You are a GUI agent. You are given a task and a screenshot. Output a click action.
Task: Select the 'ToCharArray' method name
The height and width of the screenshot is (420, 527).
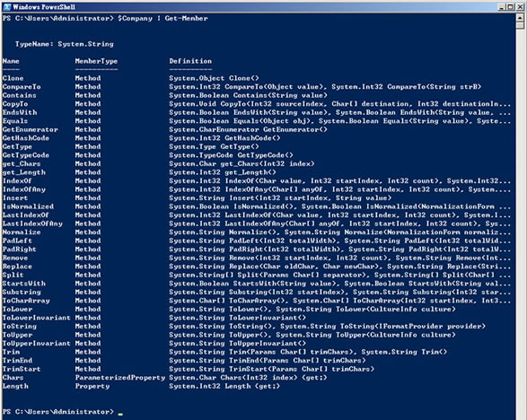click(26, 301)
